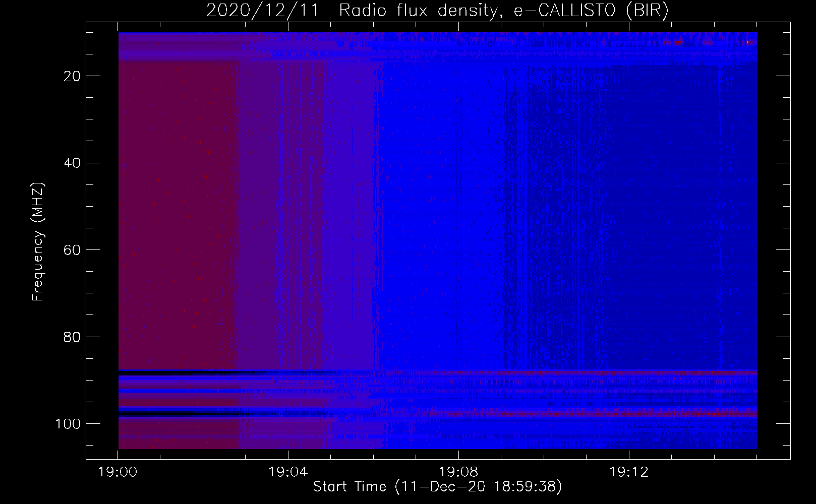Click the 19:04 time tick label
Viewport: 816px width, 504px height.
pos(288,472)
